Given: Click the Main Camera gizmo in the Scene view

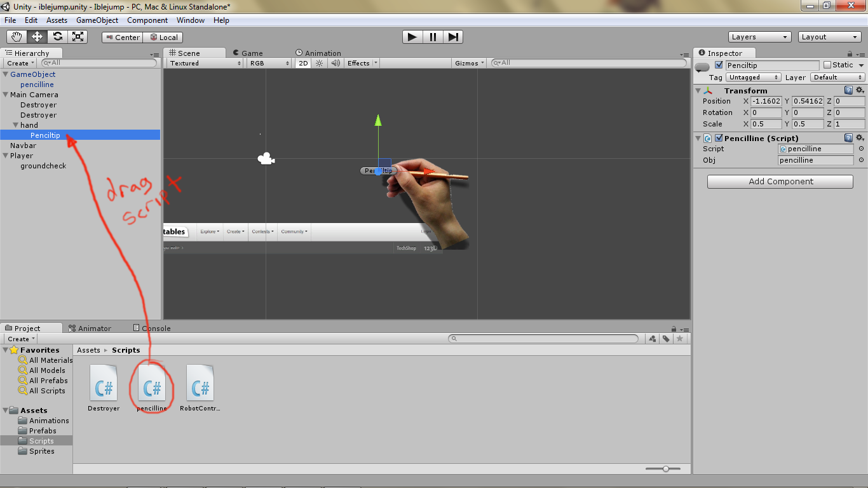Looking at the screenshot, I should (266, 159).
